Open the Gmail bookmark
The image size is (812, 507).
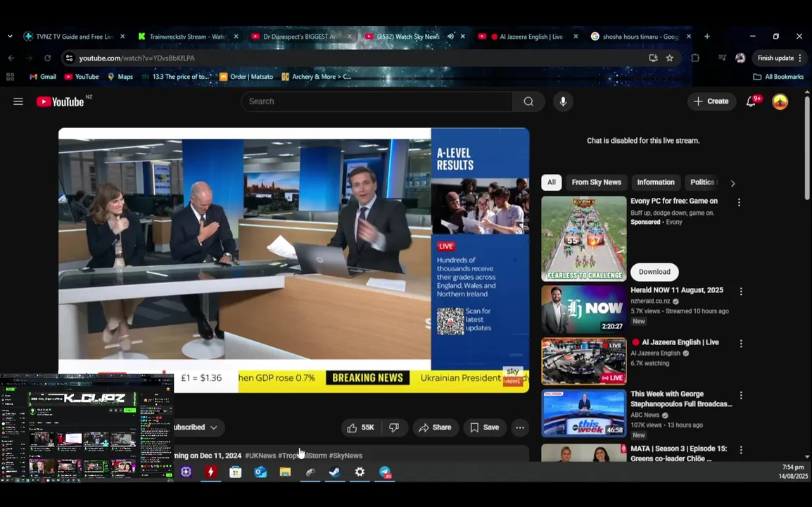click(42, 77)
